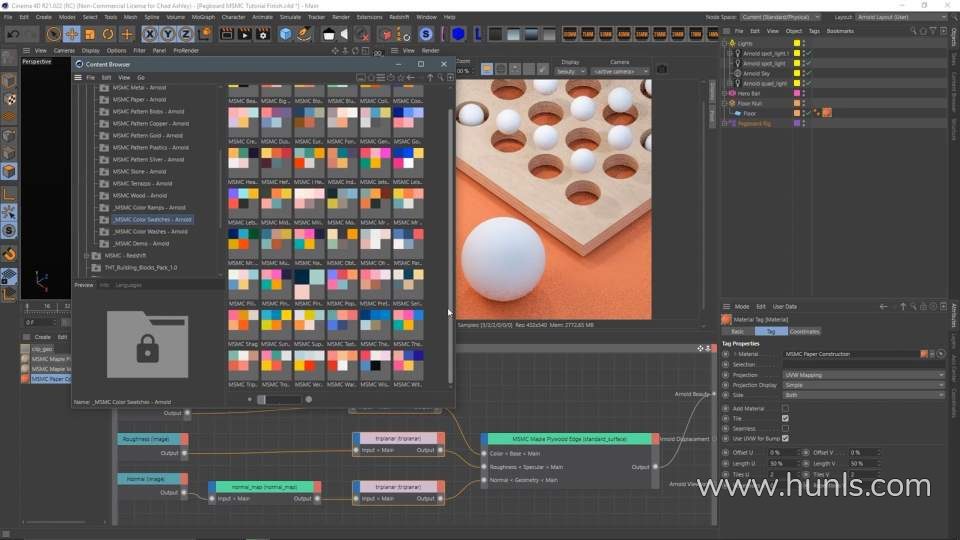The height and width of the screenshot is (540, 960).
Task: Select the Move tool in top toolbar
Action: [x=71, y=34]
